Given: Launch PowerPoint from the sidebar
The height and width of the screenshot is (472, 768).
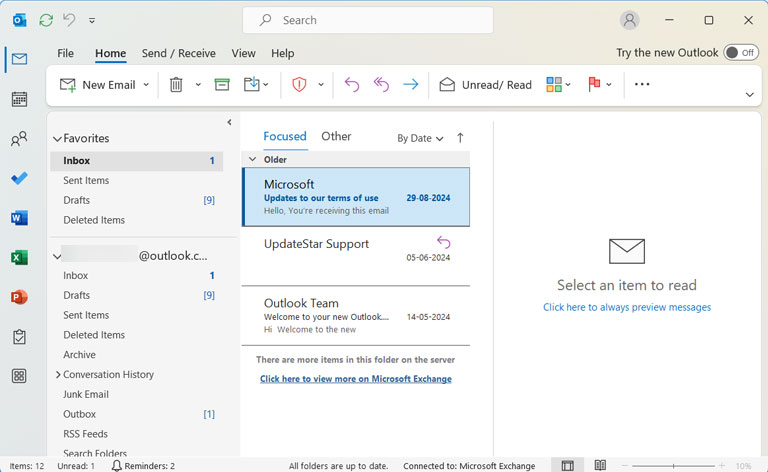Looking at the screenshot, I should point(19,297).
